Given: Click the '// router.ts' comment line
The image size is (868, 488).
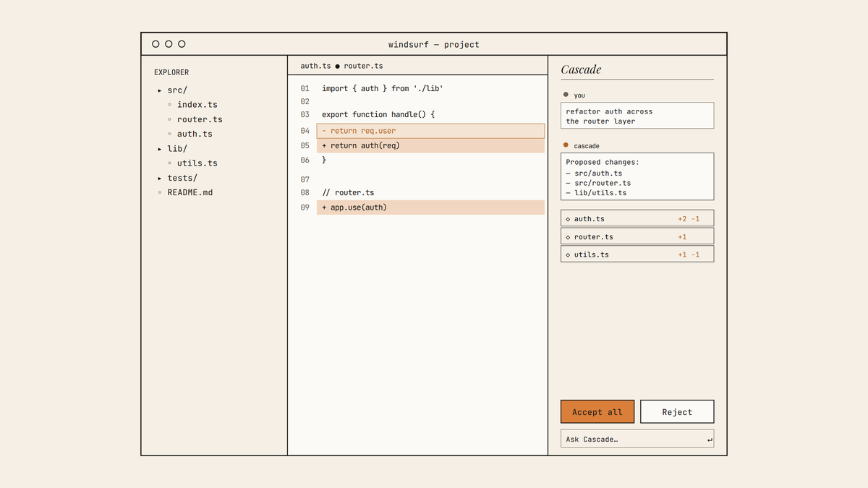Looking at the screenshot, I should pyautogui.click(x=348, y=192).
